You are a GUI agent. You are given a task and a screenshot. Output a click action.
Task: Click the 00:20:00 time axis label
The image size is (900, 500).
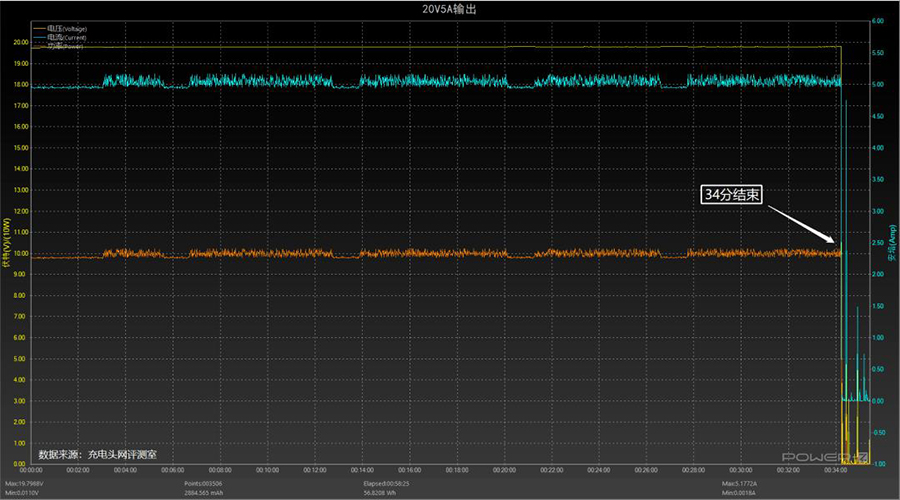[x=504, y=470]
